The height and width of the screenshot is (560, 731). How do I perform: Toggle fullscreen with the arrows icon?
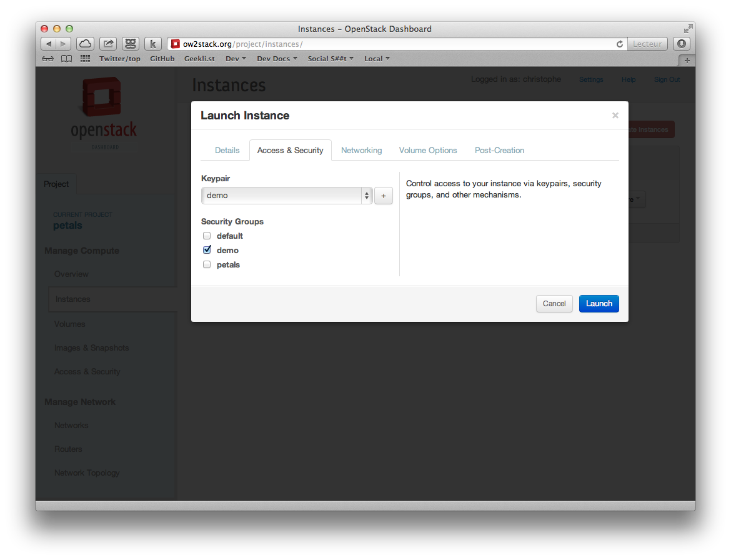(x=688, y=29)
